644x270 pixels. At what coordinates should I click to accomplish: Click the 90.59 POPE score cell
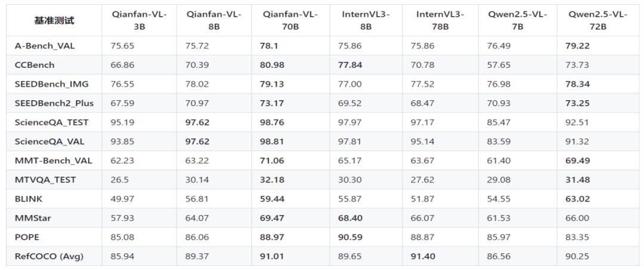[x=350, y=237]
